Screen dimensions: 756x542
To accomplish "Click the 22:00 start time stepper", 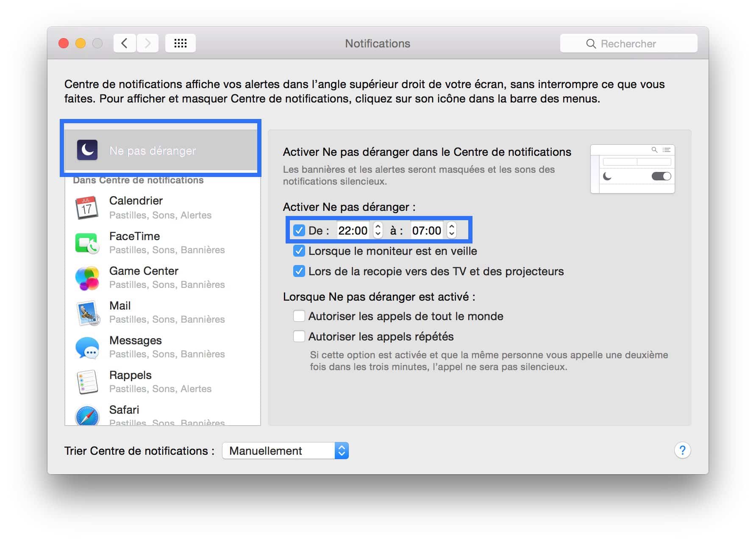I will pyautogui.click(x=378, y=230).
